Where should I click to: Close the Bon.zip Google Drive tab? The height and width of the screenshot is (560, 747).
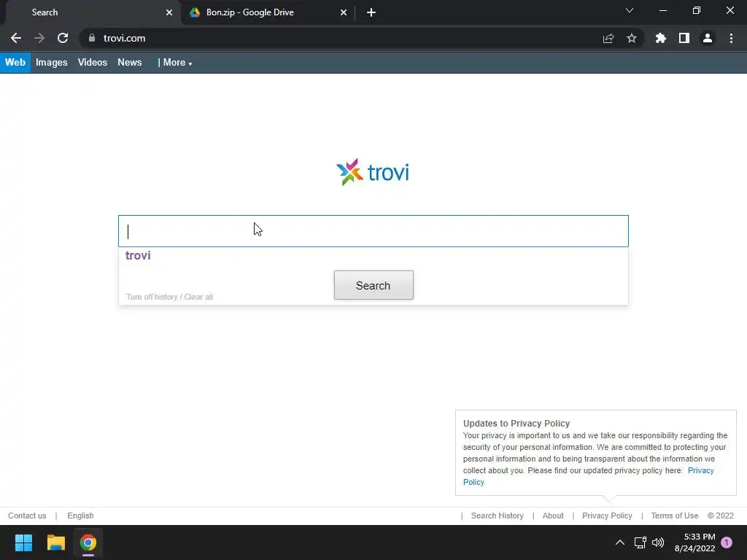coord(344,12)
